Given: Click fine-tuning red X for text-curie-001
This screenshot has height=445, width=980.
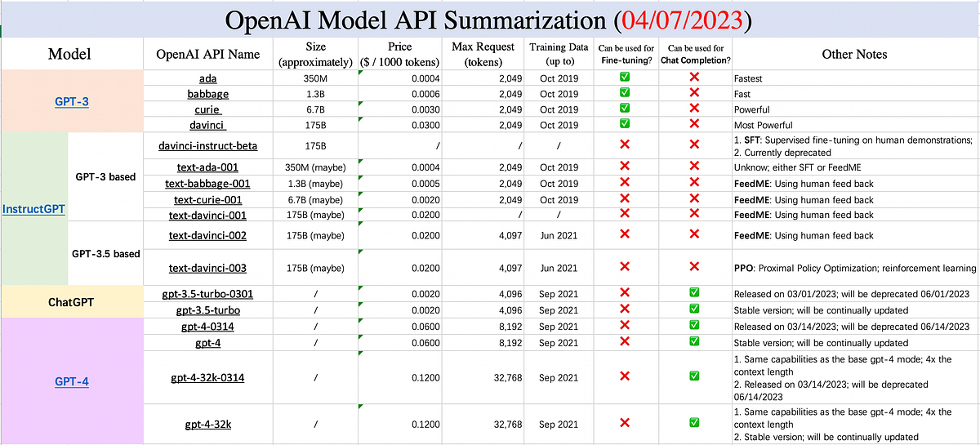Looking at the screenshot, I should click(624, 199).
